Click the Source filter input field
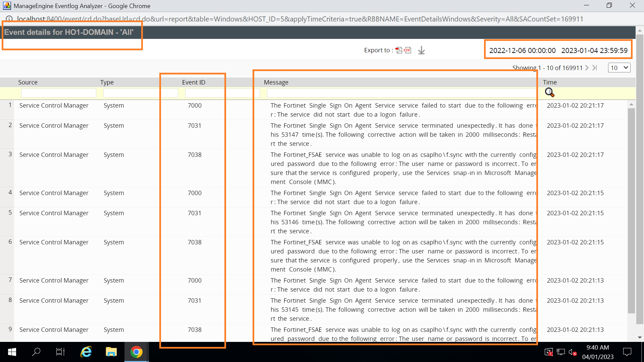Image resolution: width=644 pixels, height=362 pixels. 58,93
